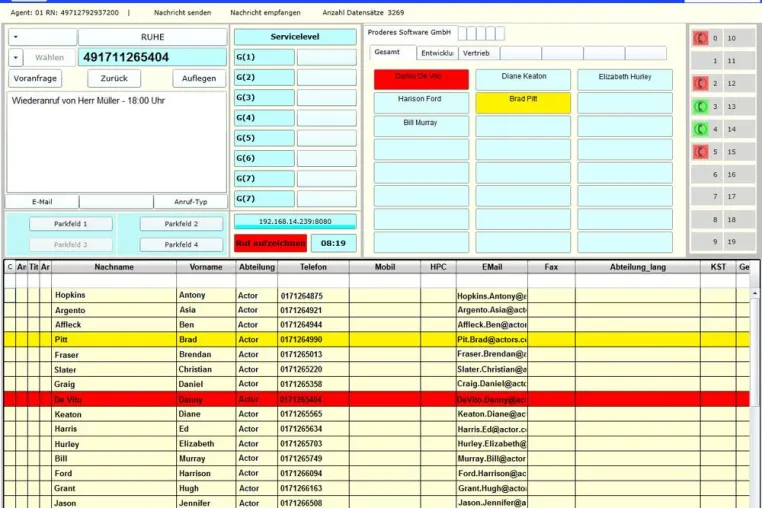Click the Voranfrage button
This screenshot has width=762, height=508.
[35, 78]
